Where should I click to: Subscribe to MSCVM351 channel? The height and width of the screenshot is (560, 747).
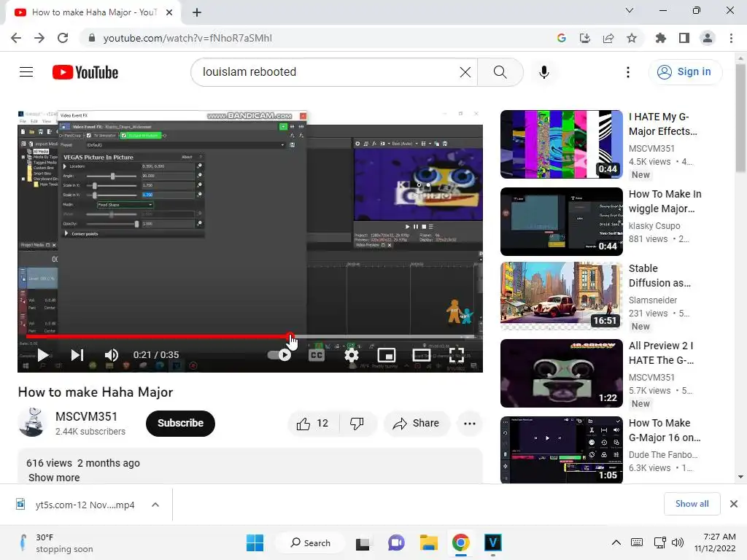point(181,424)
